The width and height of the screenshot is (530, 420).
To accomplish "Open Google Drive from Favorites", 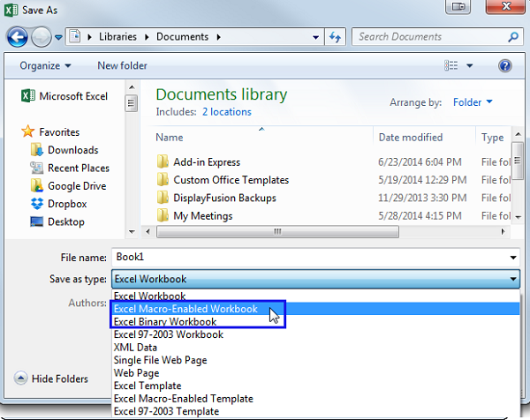I will point(77,186).
